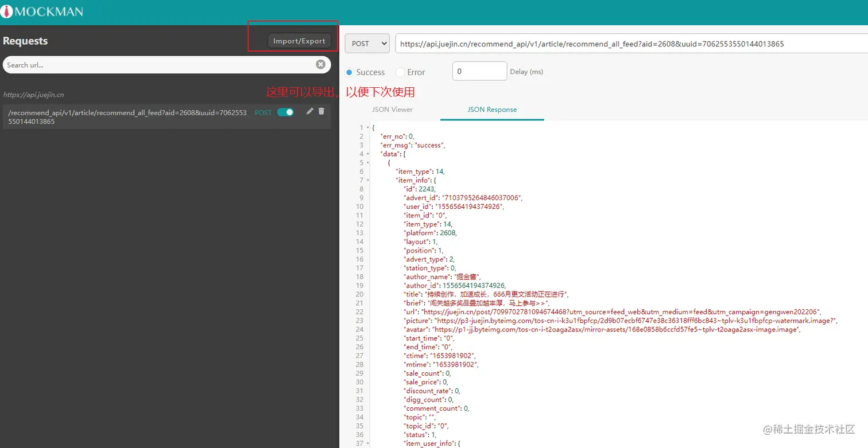Viewport: 868px width, 448px height.
Task: Edit the recommend_all_feed request with pencil icon
Action: [310, 111]
